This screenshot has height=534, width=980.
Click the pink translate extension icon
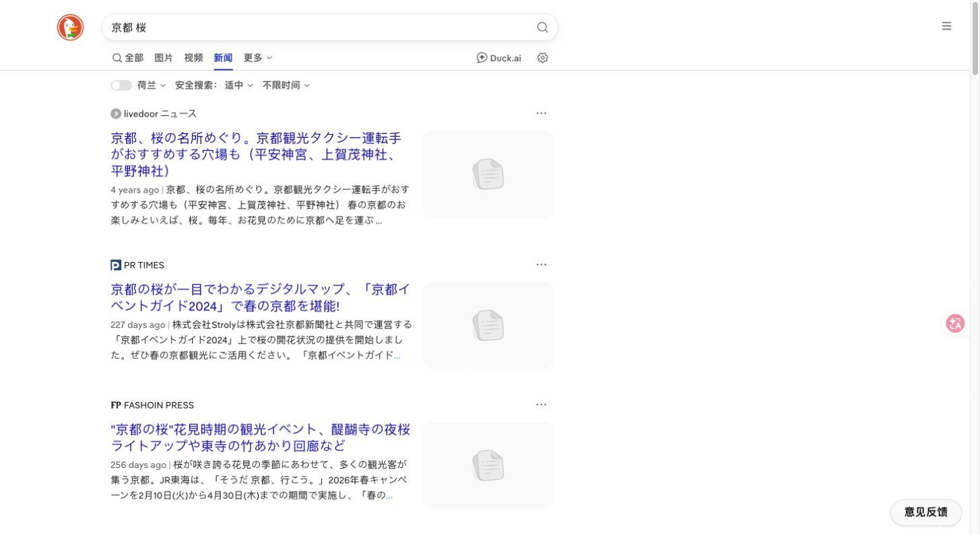click(x=955, y=323)
